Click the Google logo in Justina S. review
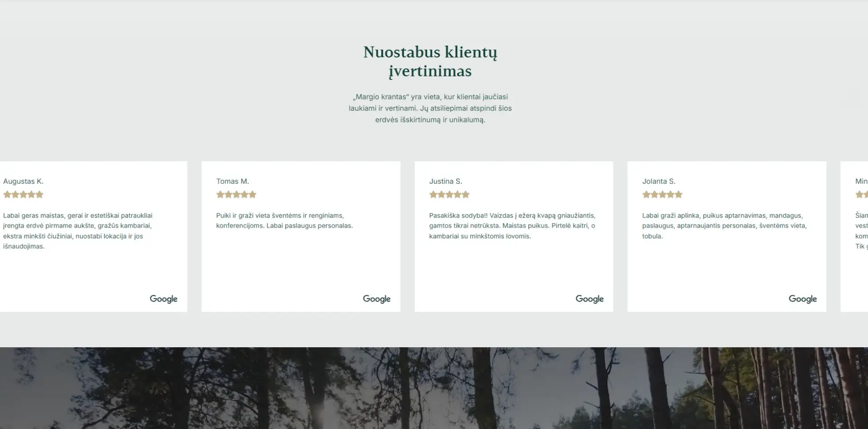The image size is (868, 429). click(589, 299)
